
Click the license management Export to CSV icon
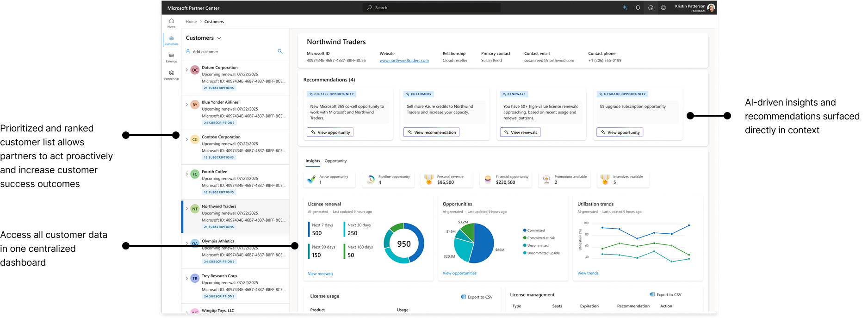point(652,294)
